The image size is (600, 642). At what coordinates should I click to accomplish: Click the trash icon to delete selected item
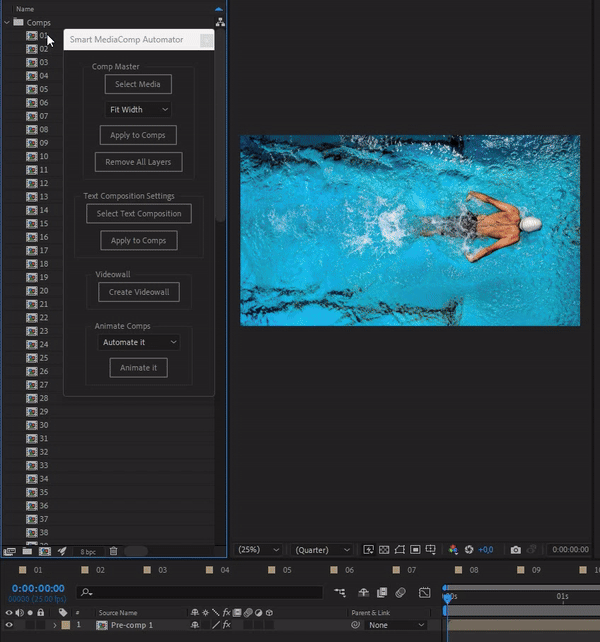[x=113, y=551]
